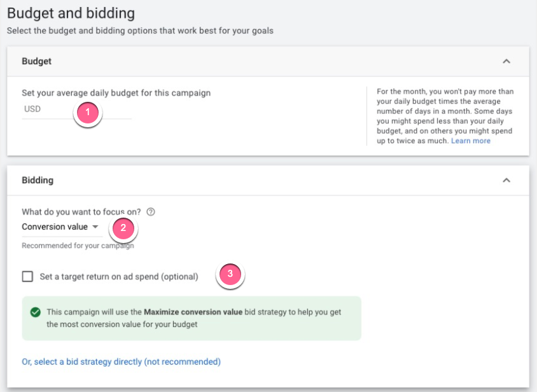
Task: Click the pink number 2 annotation badge
Action: (123, 226)
